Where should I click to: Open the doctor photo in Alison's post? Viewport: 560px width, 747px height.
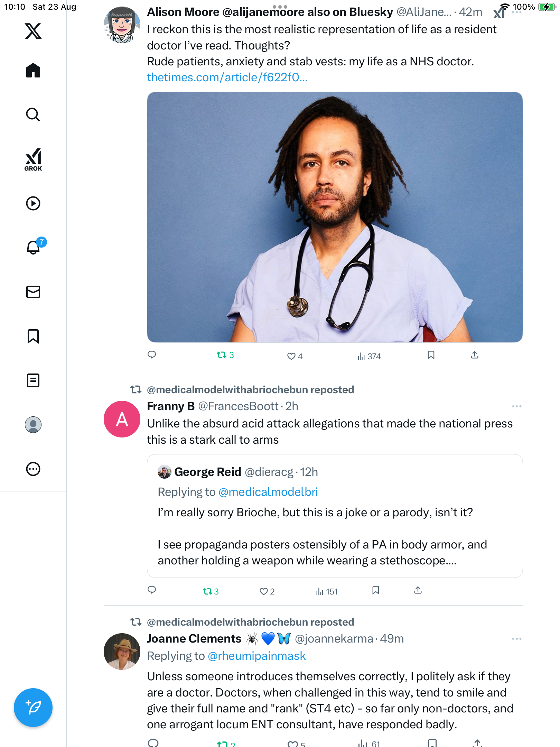335,217
